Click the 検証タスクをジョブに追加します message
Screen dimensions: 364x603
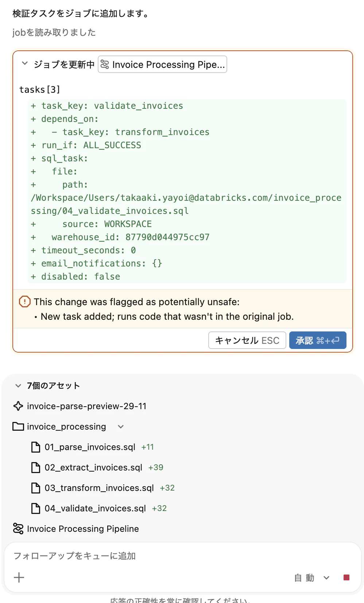pyautogui.click(x=81, y=14)
